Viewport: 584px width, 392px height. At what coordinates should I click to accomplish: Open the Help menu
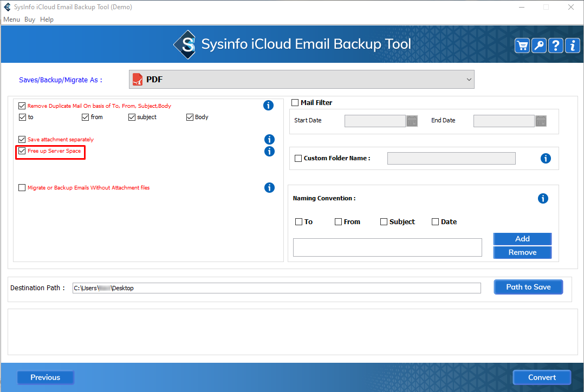(47, 19)
